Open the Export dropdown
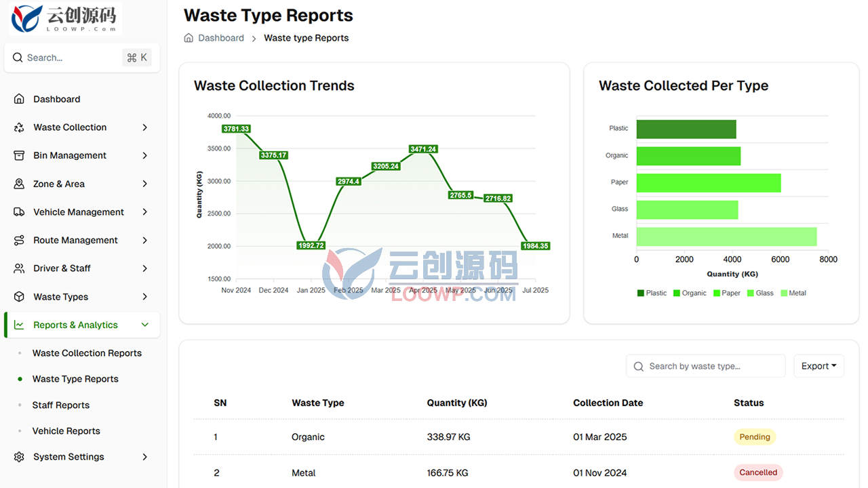The image size is (868, 488). pos(818,366)
